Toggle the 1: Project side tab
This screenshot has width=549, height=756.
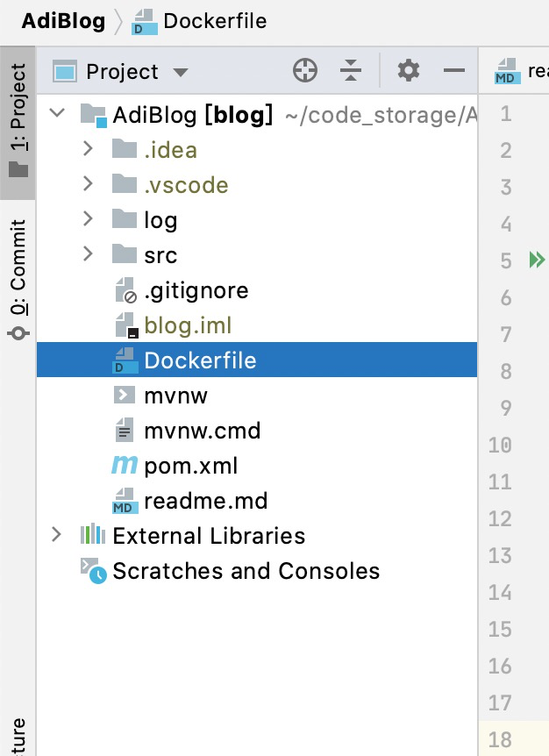(18, 118)
